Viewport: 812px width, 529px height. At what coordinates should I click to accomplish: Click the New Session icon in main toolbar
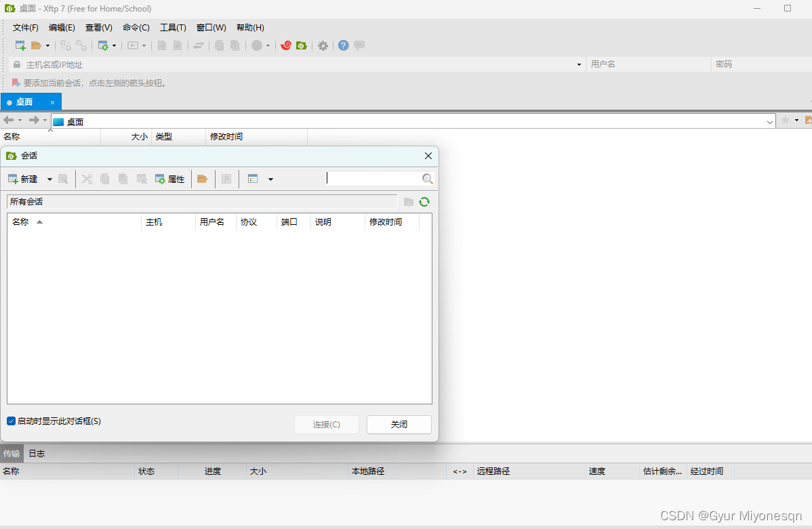click(x=20, y=45)
